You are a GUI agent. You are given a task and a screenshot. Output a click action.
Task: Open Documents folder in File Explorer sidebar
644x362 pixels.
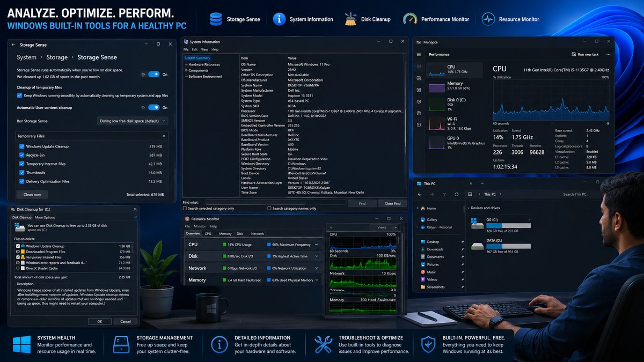(x=432, y=257)
